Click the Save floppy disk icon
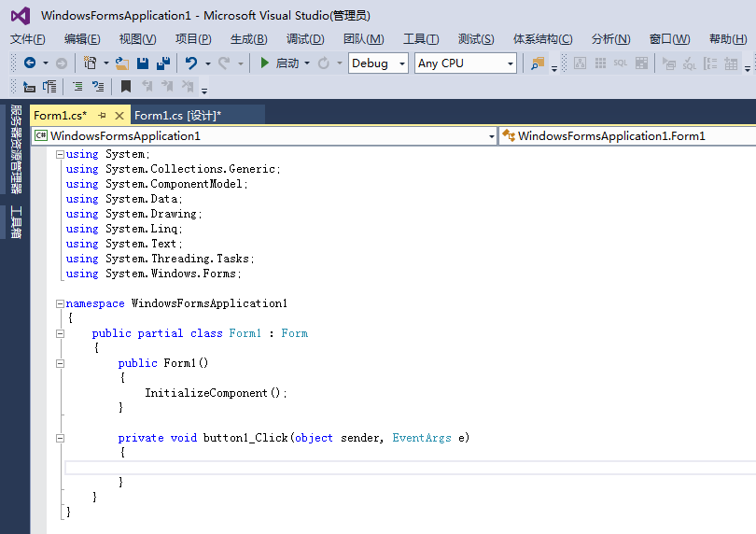This screenshot has height=534, width=756. [143, 63]
